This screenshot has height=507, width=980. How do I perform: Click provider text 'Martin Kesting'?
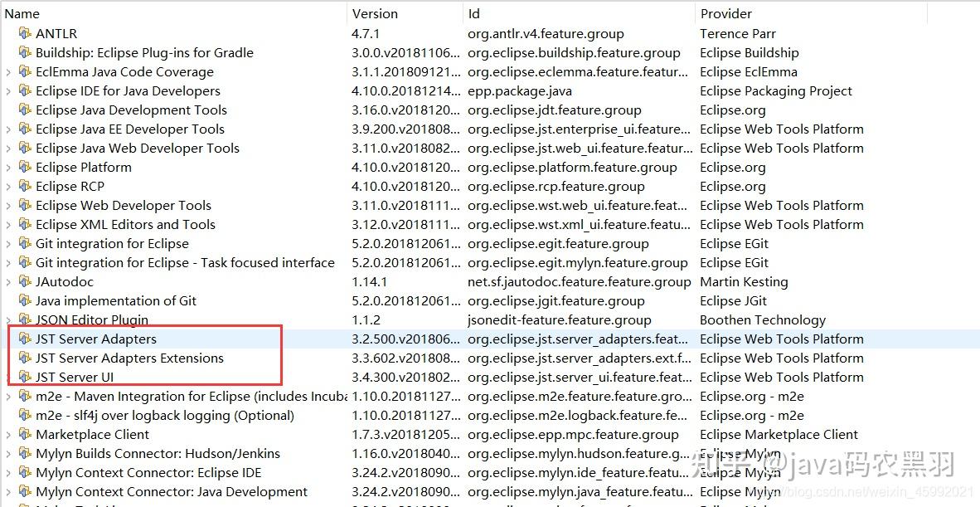click(x=744, y=282)
